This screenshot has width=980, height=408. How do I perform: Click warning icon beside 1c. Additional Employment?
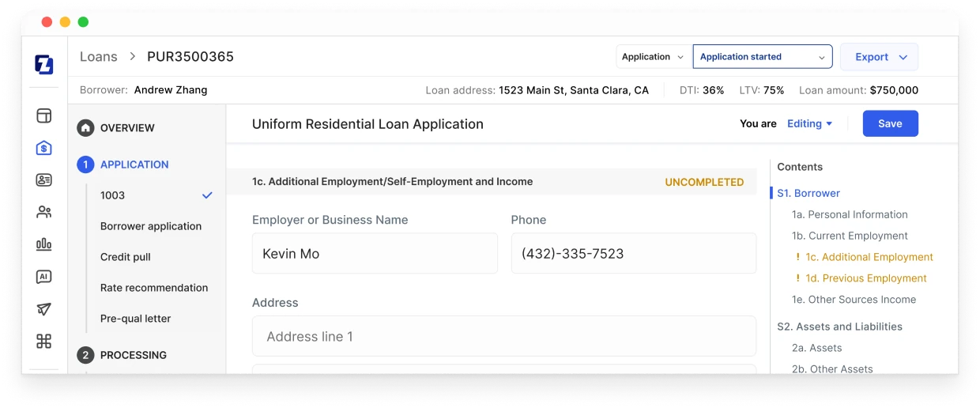coord(798,257)
